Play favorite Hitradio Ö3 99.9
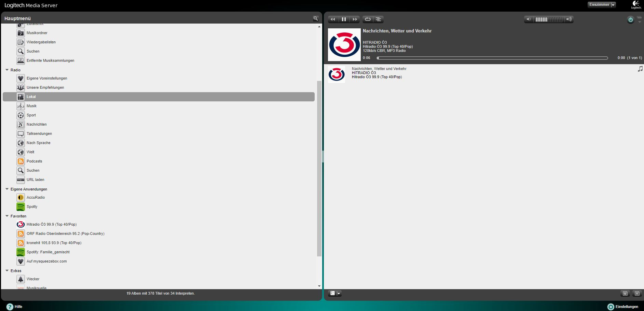The height and width of the screenshot is (311, 644). [x=52, y=225]
